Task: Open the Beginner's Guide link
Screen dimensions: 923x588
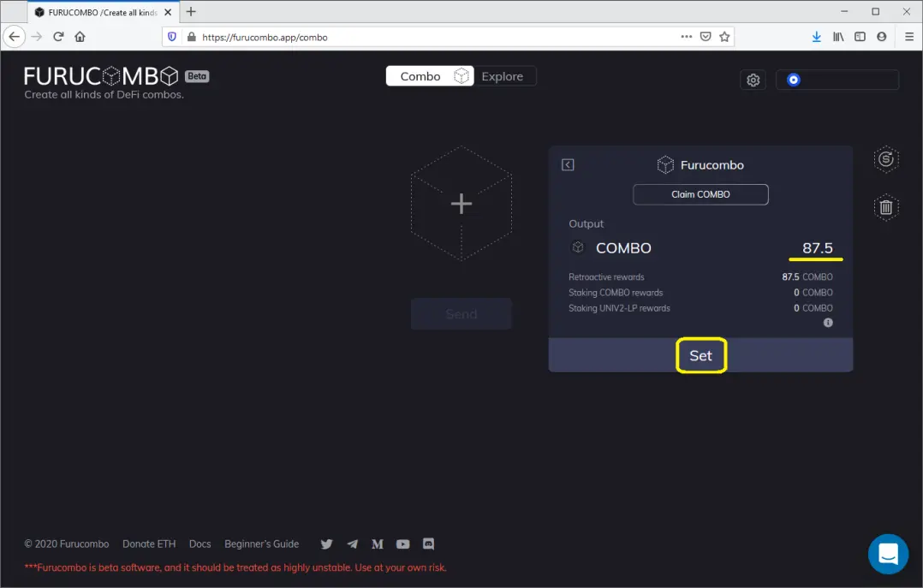Action: [x=261, y=543]
